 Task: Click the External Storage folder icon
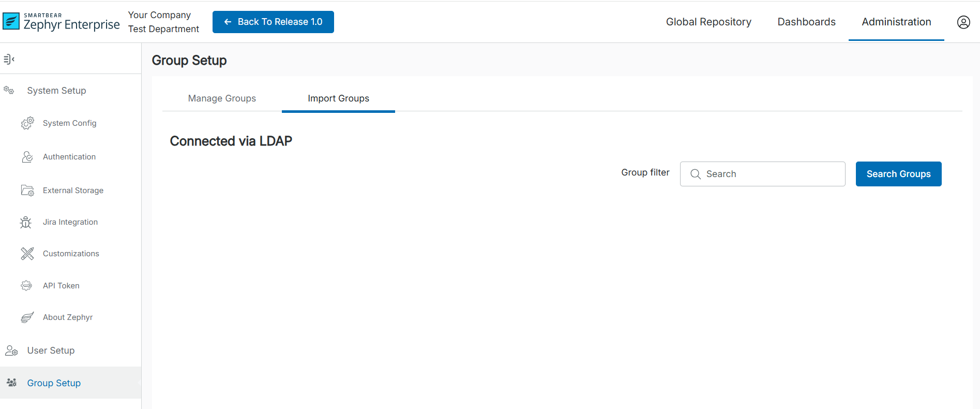pyautogui.click(x=27, y=191)
